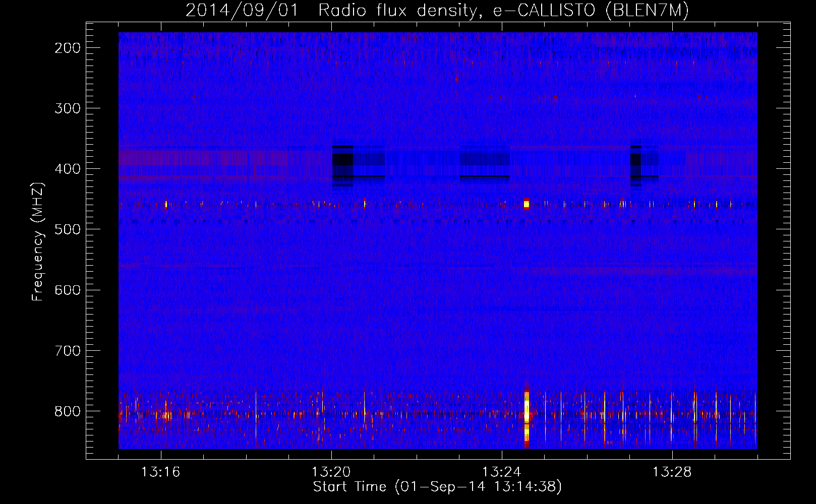Click the 13:28 time tick label

coord(672,472)
